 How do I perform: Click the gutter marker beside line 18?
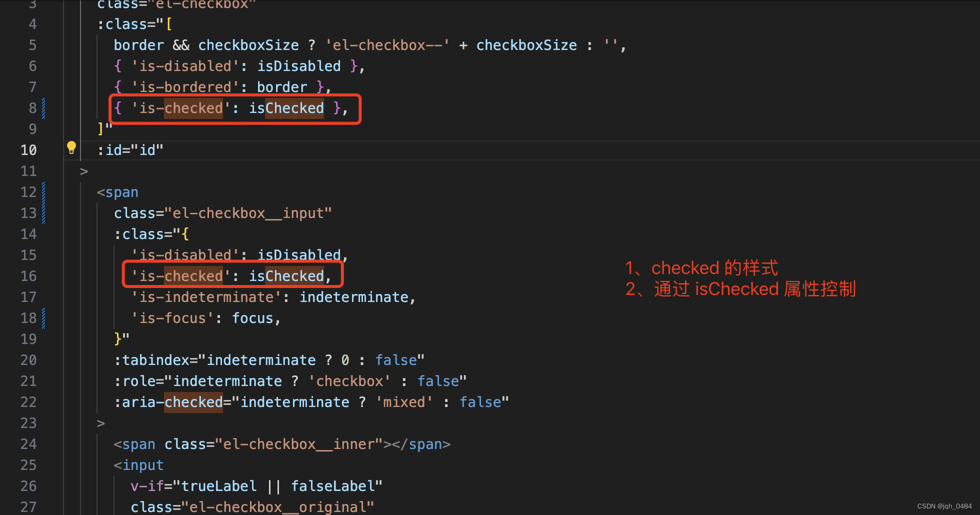pos(43,318)
